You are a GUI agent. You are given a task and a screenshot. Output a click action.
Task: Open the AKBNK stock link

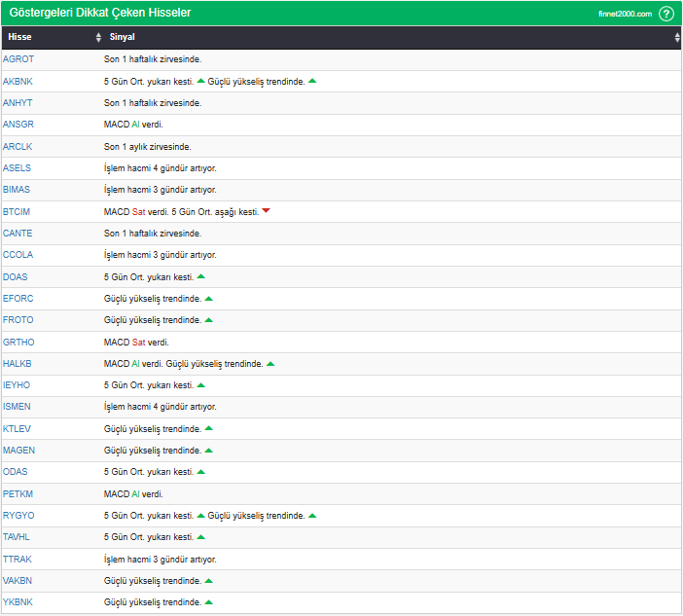point(18,81)
